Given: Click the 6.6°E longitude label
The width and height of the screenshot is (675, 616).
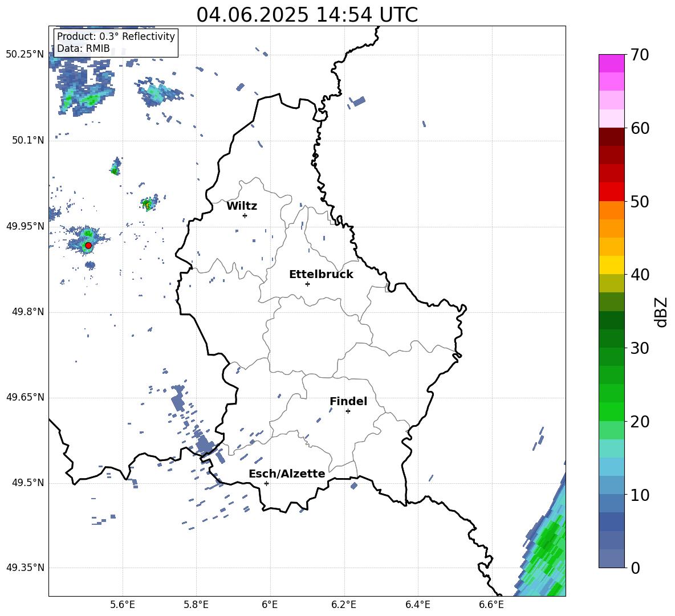Looking at the screenshot, I should [x=491, y=605].
